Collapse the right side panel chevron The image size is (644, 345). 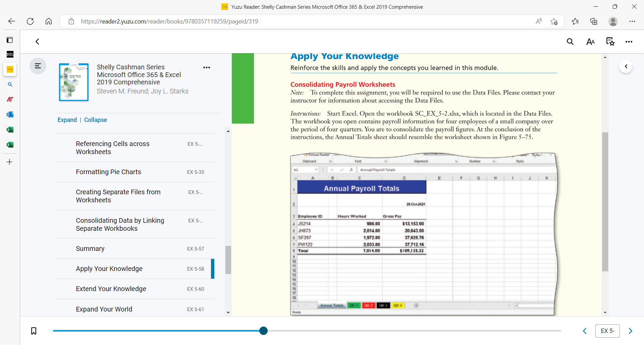pos(626,66)
